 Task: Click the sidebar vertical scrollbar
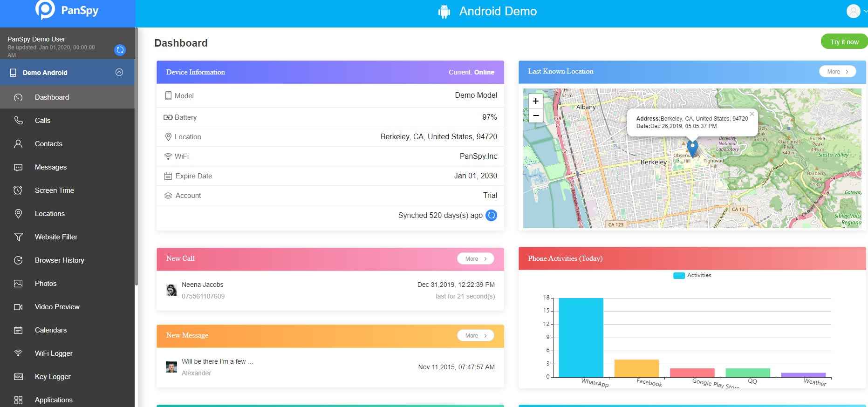pos(137,156)
